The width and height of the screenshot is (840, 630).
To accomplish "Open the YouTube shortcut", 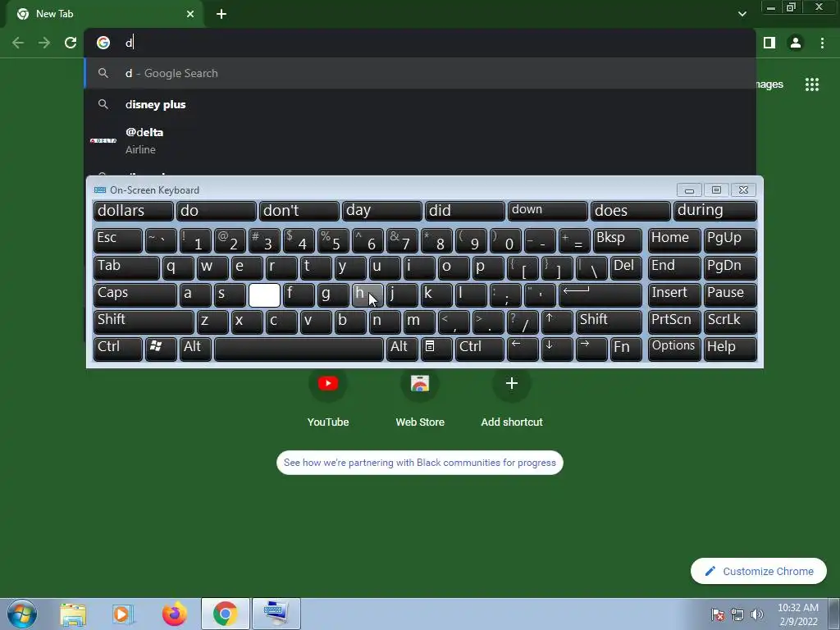I will [x=328, y=396].
